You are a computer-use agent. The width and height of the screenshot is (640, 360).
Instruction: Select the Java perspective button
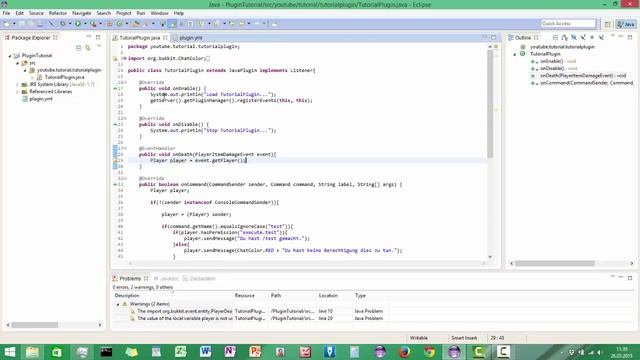click(x=626, y=24)
